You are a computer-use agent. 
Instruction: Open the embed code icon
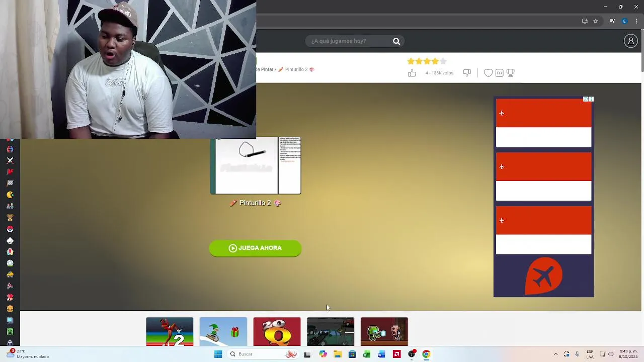pyautogui.click(x=500, y=73)
